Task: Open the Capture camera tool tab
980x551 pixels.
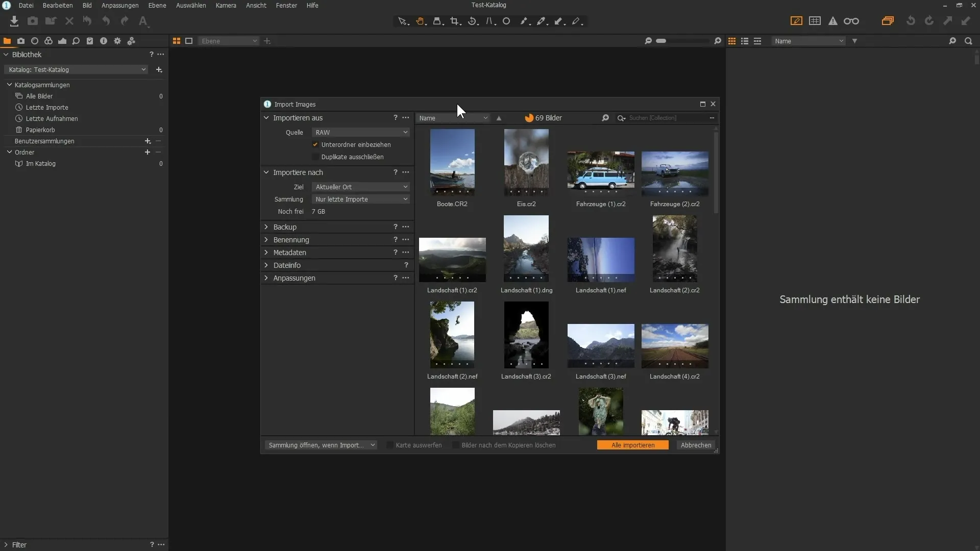Action: [x=21, y=41]
